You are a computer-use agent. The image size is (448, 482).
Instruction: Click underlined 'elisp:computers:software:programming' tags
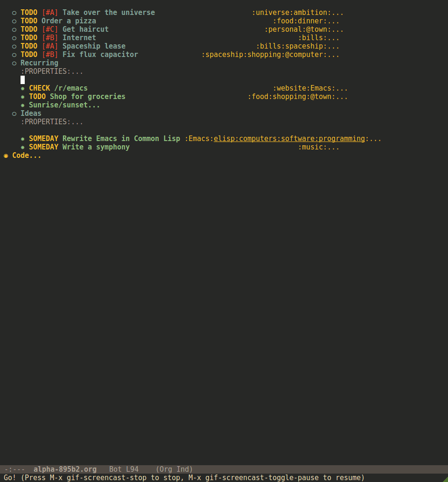[289, 139]
